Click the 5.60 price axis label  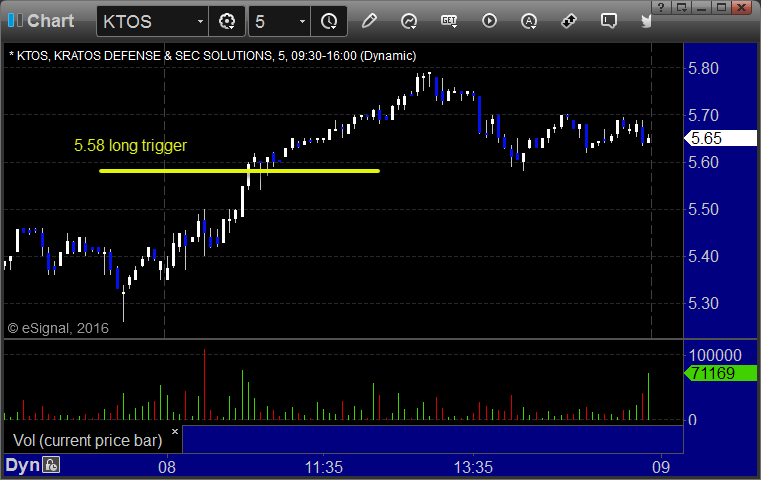(x=703, y=162)
